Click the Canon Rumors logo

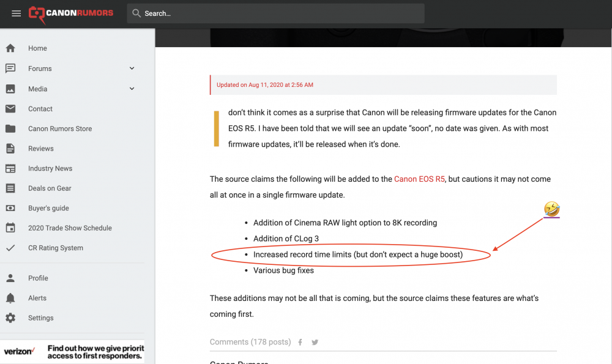[x=71, y=13]
